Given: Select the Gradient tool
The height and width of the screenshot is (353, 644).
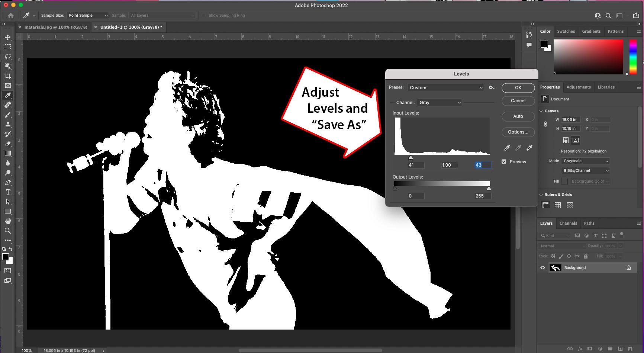Looking at the screenshot, I should pyautogui.click(x=8, y=153).
